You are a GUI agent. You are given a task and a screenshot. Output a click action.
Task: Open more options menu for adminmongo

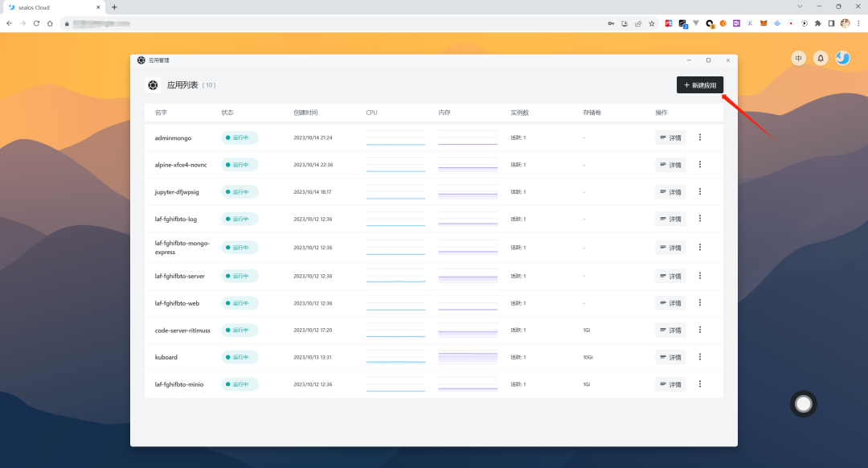click(x=700, y=138)
